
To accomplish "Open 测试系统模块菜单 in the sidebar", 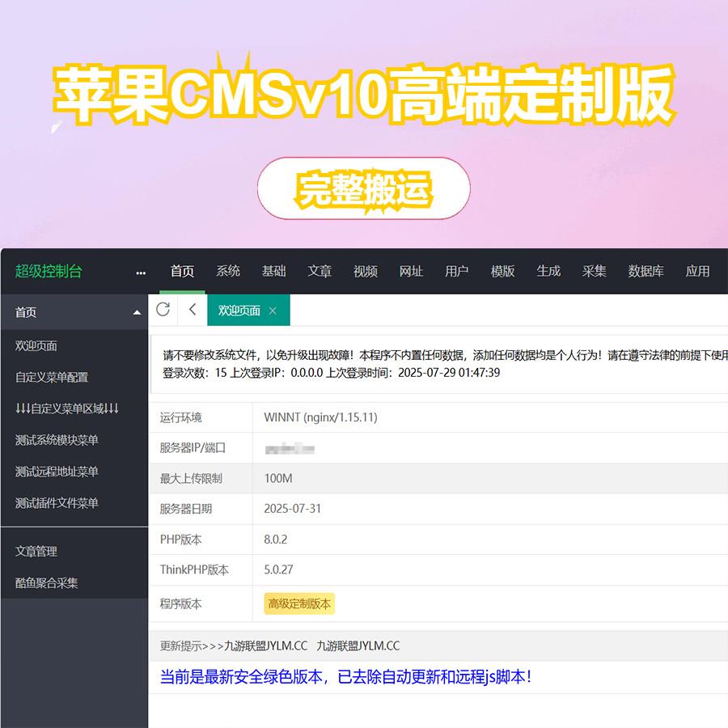I will tap(57, 440).
